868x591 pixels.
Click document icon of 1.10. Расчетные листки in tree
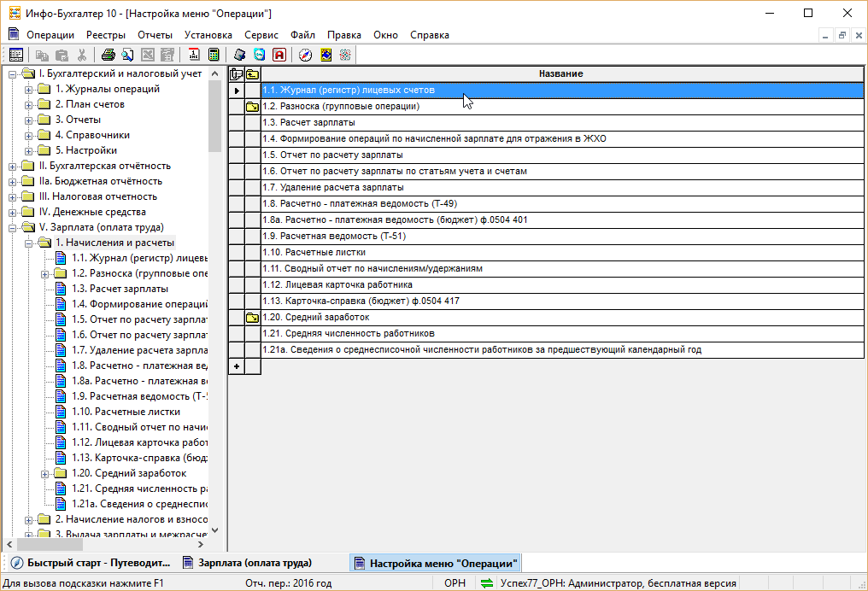(61, 412)
